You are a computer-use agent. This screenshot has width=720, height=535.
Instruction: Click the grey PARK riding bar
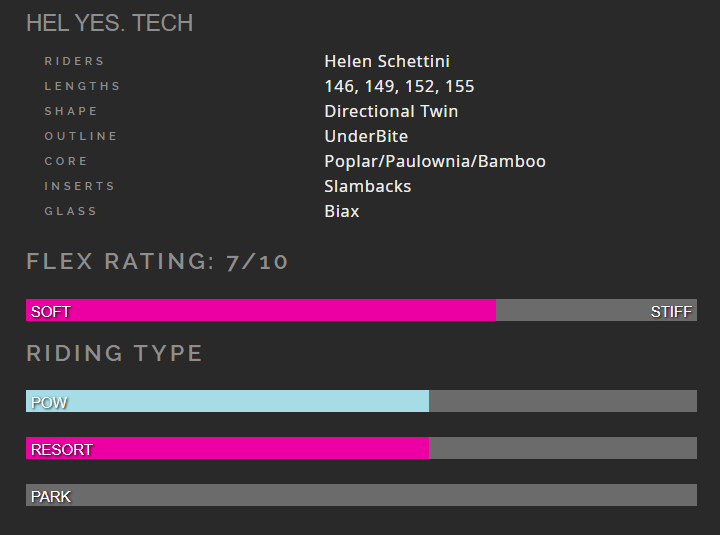(361, 495)
